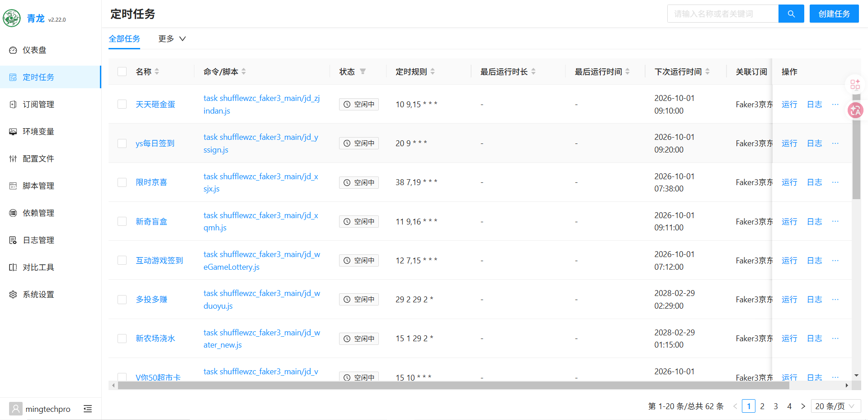
Task: Click the Qinglong dragon logo
Action: (12, 18)
